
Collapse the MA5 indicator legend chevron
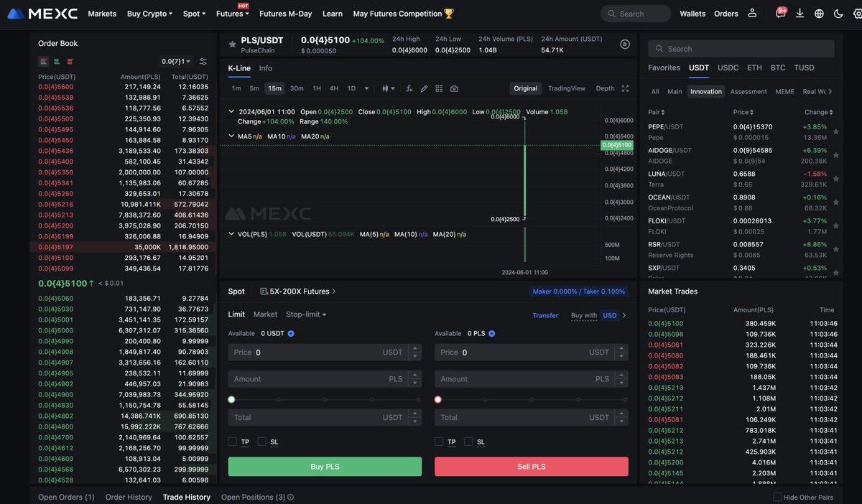pyautogui.click(x=231, y=136)
